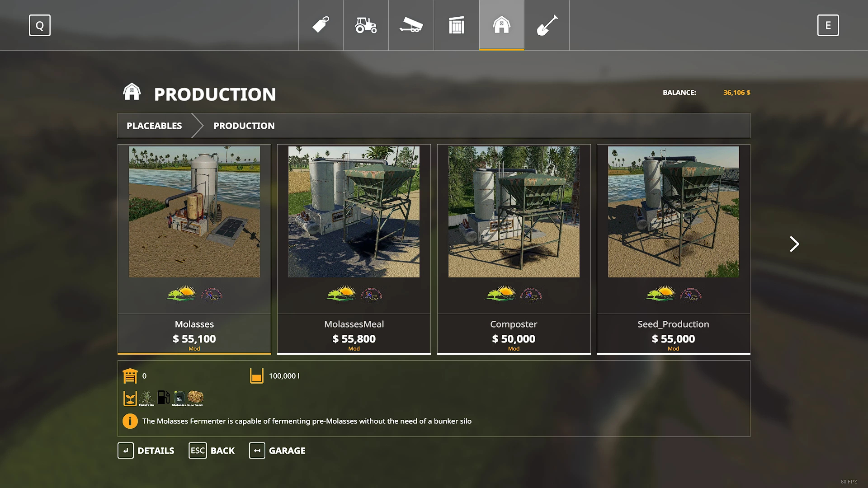Choose the Composter item card
868x488 pixels.
point(514,249)
